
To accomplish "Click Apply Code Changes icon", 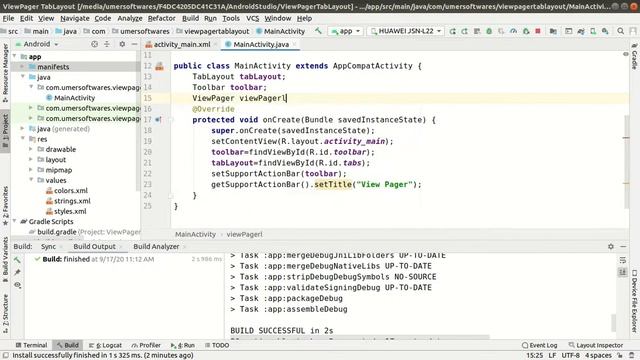I will (477, 31).
